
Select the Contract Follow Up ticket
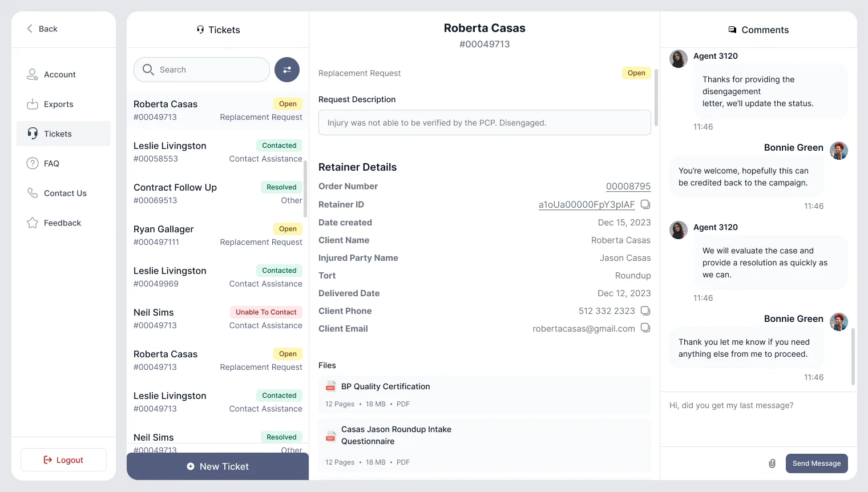pyautogui.click(x=217, y=193)
